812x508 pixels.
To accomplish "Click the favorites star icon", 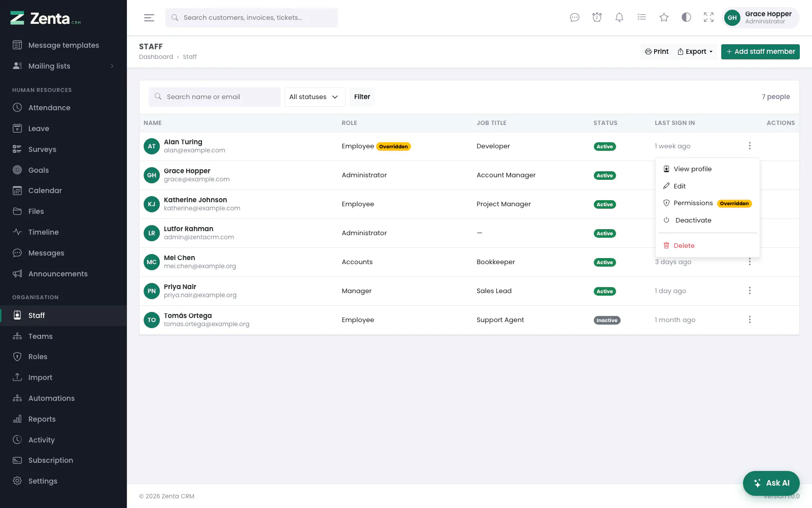I will [x=664, y=18].
